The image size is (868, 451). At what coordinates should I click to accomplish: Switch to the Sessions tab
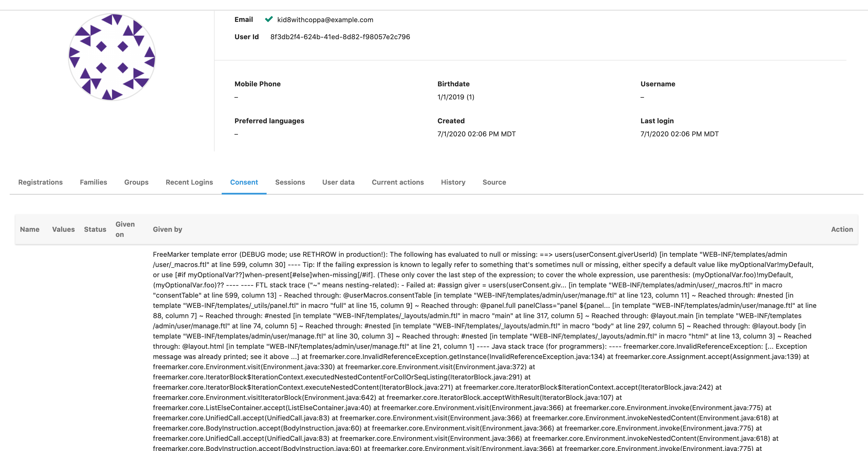point(290,182)
